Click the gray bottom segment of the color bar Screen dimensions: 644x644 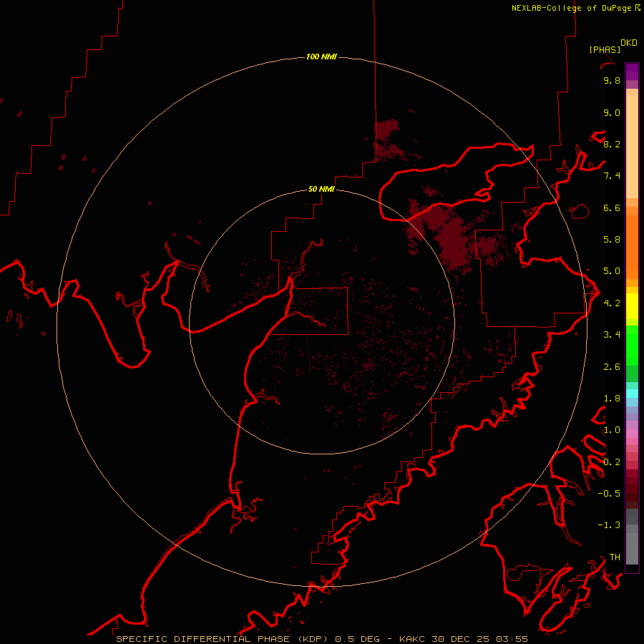[x=632, y=548]
